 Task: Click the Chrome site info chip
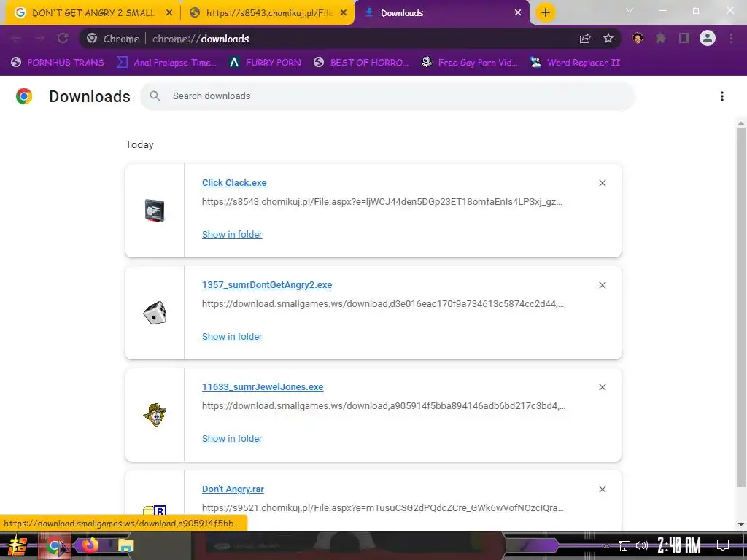click(113, 39)
